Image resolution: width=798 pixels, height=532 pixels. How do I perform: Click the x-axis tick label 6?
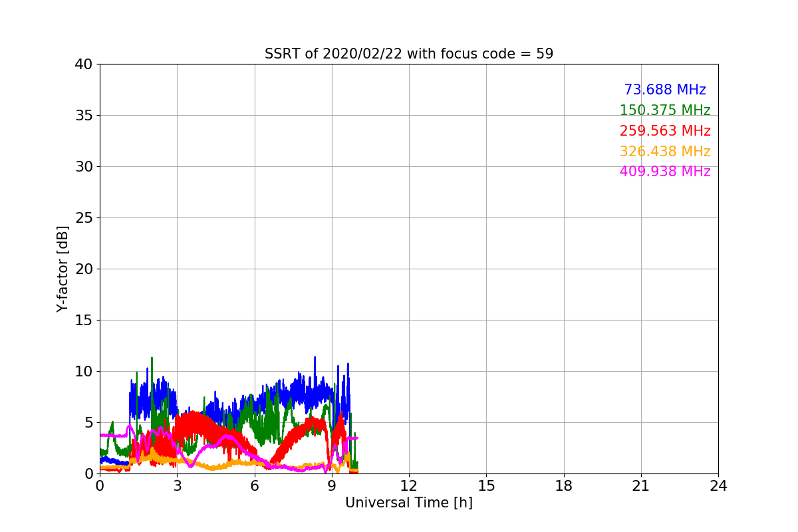(255, 486)
